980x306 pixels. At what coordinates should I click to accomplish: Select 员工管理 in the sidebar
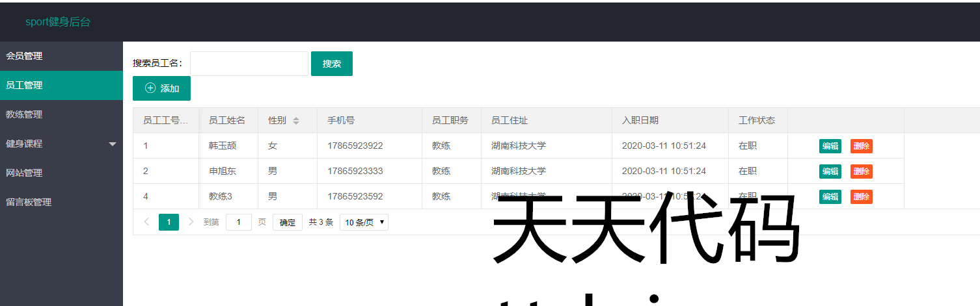tap(24, 85)
